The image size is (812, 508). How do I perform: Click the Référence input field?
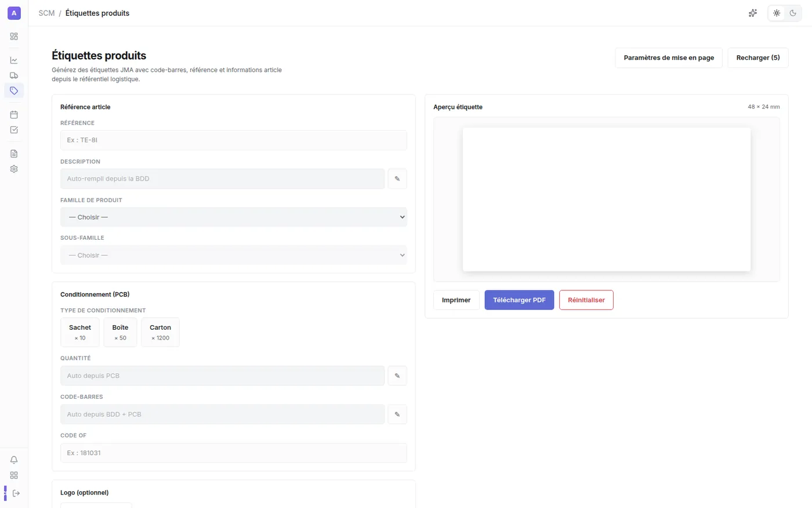tap(234, 140)
